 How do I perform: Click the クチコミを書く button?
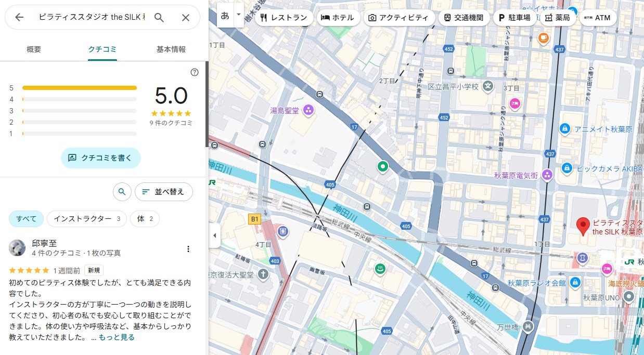pyautogui.click(x=100, y=157)
